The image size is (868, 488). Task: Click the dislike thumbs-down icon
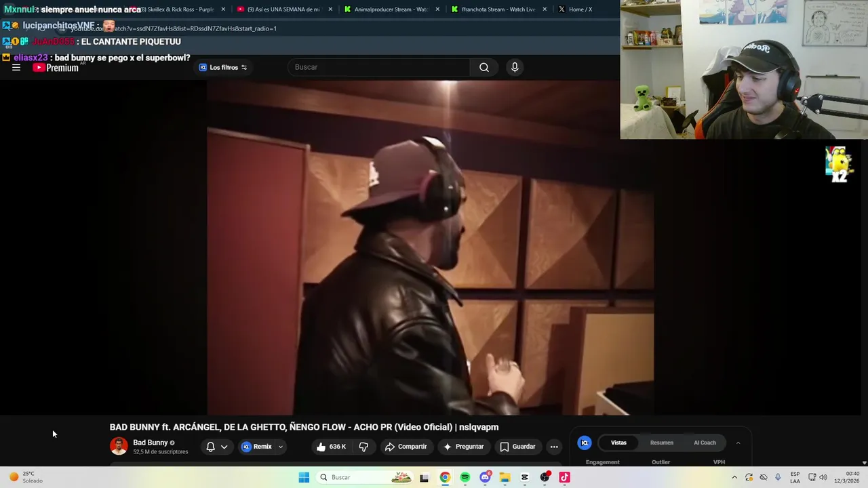[x=363, y=447]
